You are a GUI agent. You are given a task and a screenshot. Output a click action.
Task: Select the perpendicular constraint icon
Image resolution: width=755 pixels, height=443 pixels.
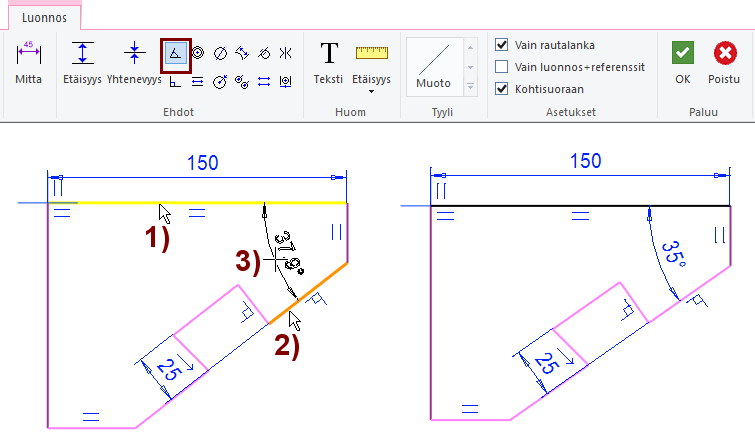pos(175,82)
